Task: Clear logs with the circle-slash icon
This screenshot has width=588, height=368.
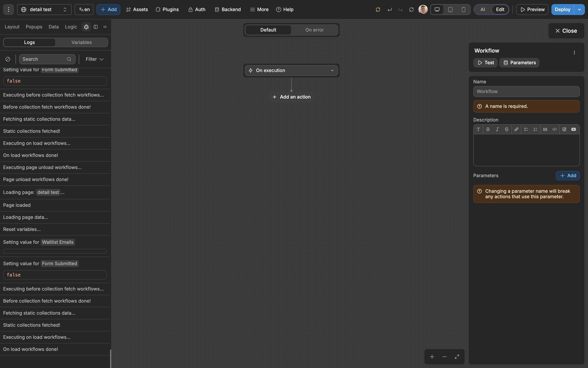Action: click(8, 59)
